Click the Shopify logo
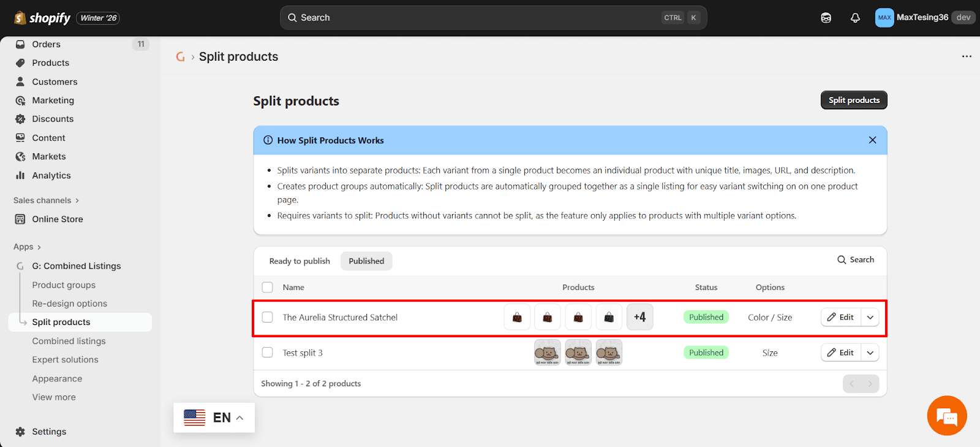This screenshot has height=447, width=980. click(x=42, y=18)
